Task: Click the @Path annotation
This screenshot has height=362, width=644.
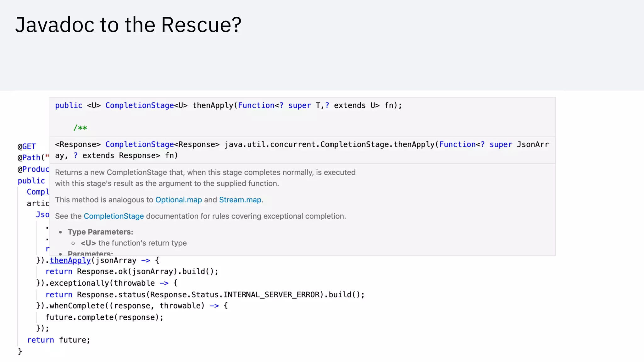Action: (33, 157)
